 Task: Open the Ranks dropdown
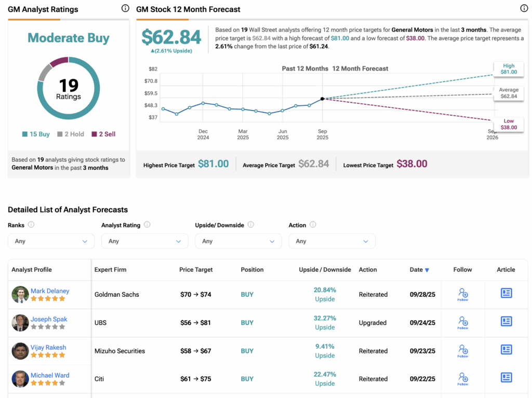(51, 241)
